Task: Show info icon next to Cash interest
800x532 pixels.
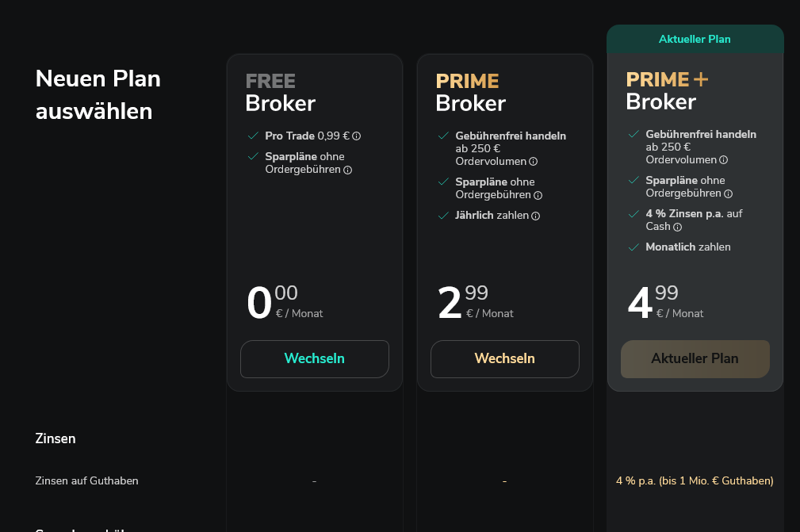Action: click(x=677, y=227)
